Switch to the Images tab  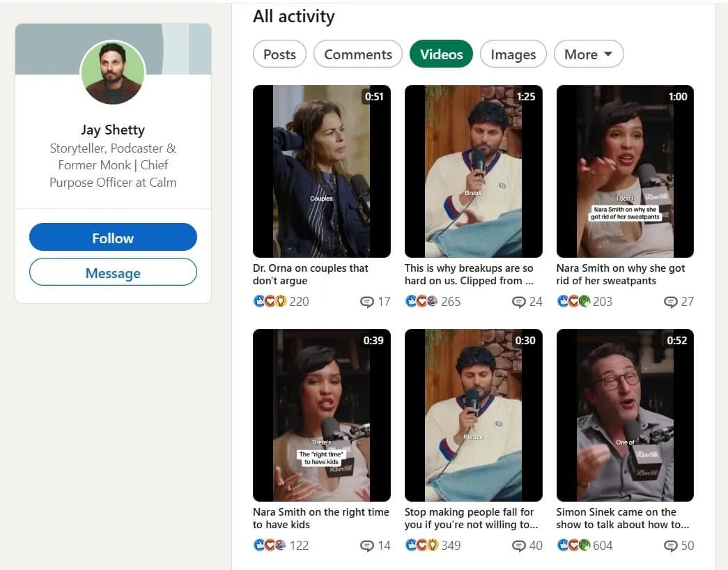(x=513, y=54)
